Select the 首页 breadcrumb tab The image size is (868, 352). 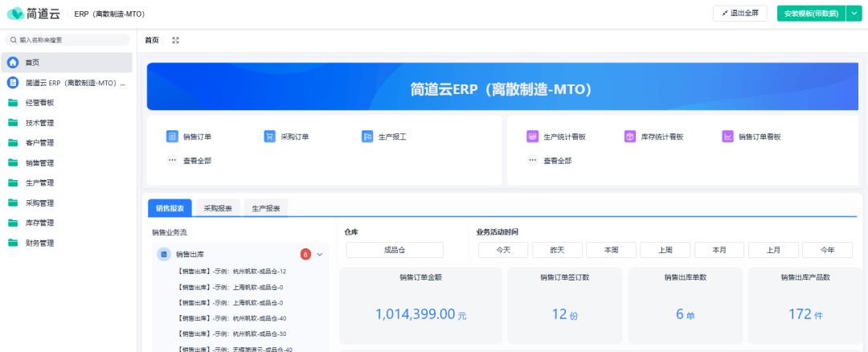point(152,40)
